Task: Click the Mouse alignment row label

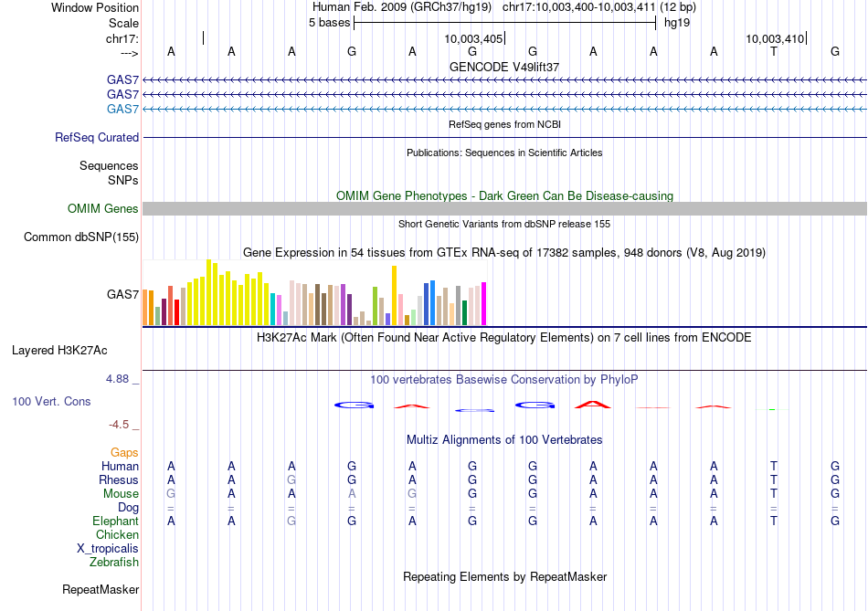Action: [121, 494]
